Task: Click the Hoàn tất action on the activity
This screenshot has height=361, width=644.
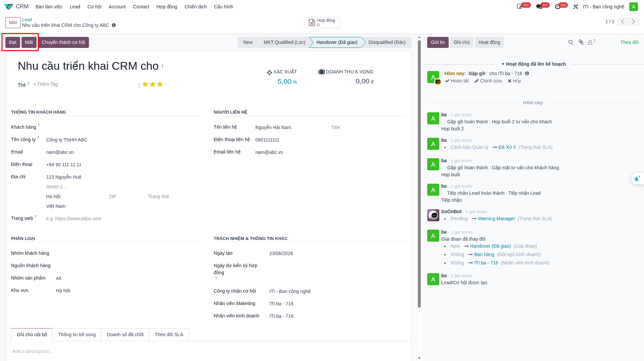Action: [457, 81]
